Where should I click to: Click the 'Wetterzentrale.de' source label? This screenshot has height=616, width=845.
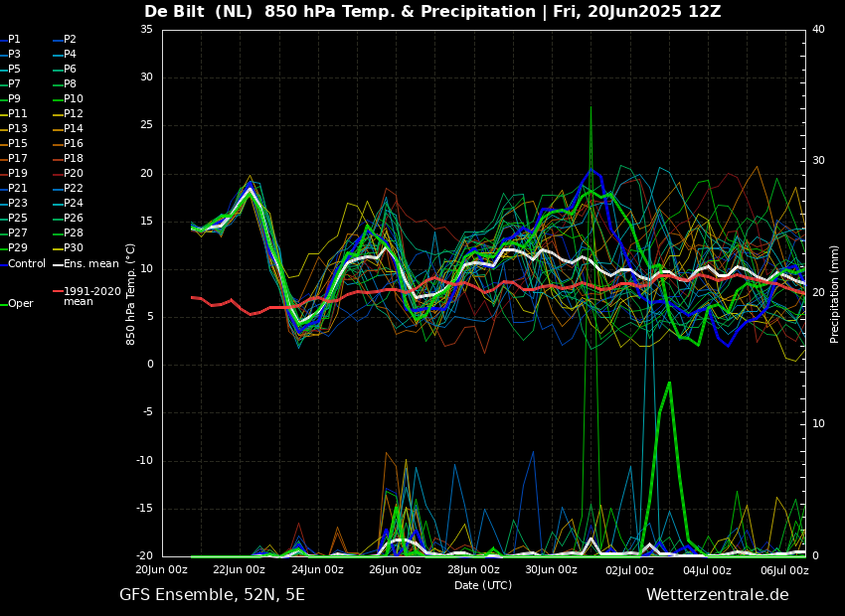[x=718, y=595]
